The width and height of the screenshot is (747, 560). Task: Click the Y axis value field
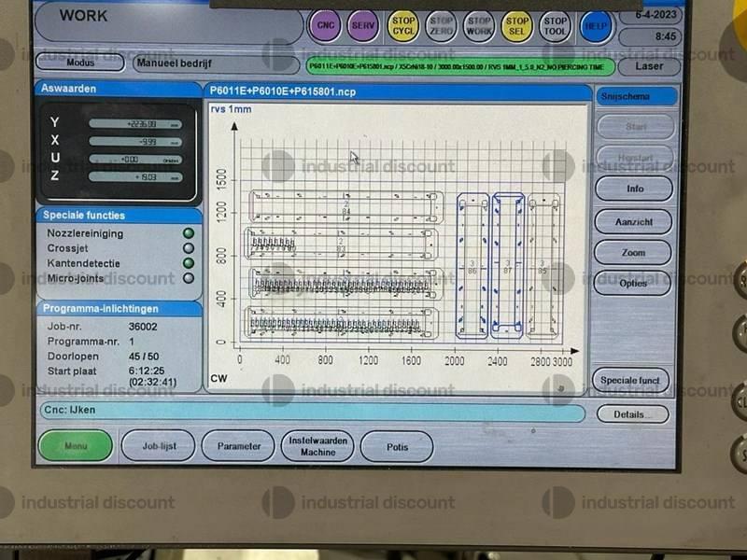click(135, 124)
